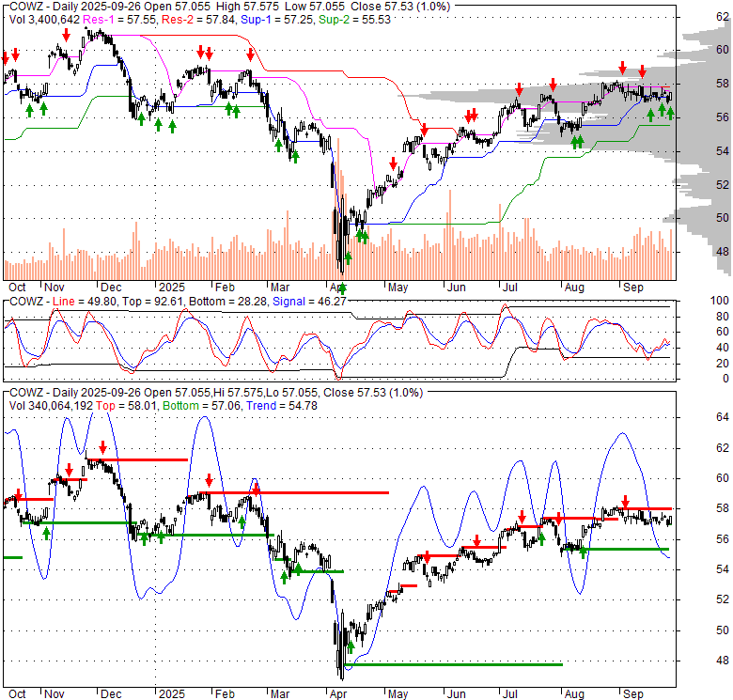Click the 64 price label on bottom chart
Screen dimensions: 733x700
pyautogui.click(x=723, y=417)
